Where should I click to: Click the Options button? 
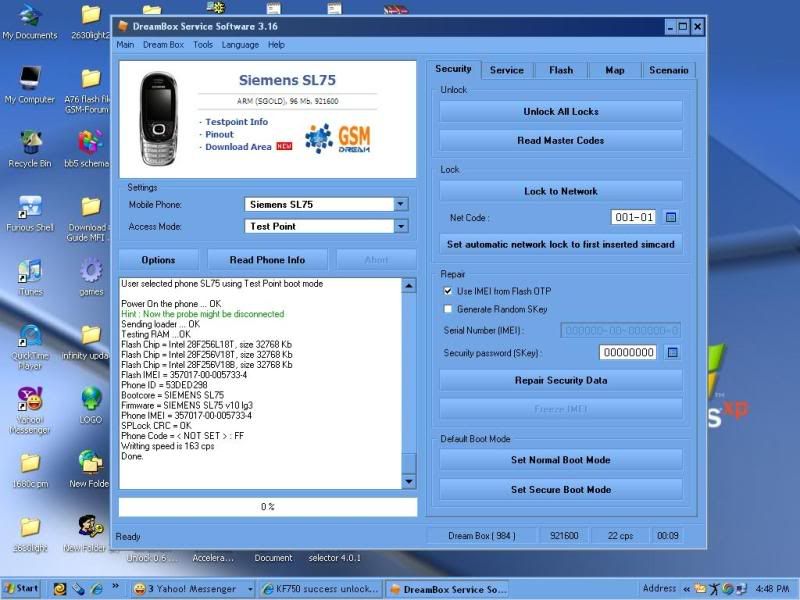coord(158,260)
